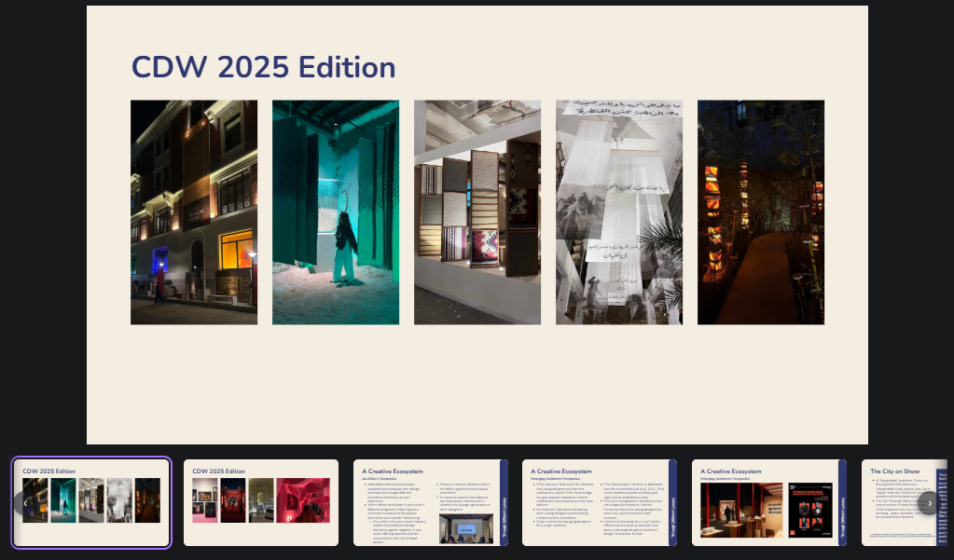Click the next arrow in thumbnail strip

(x=929, y=503)
